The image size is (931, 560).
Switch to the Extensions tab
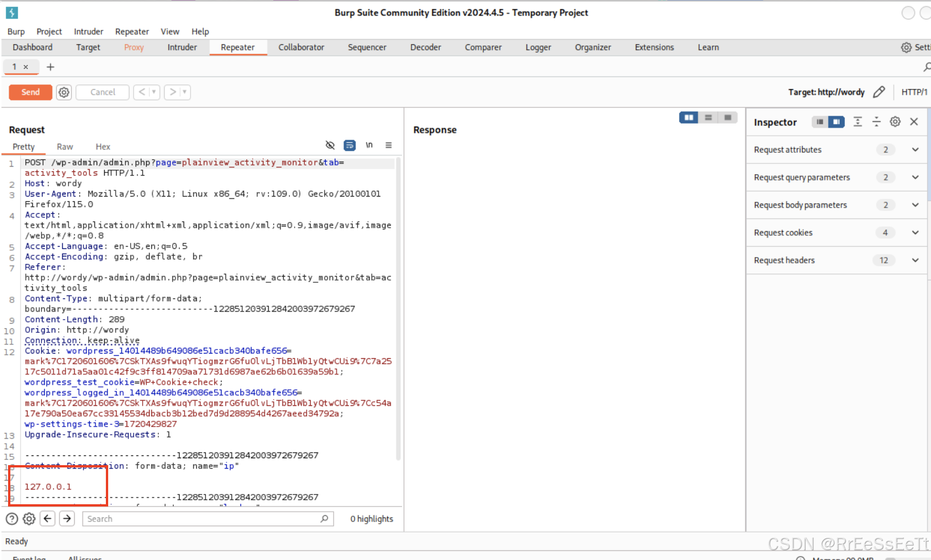point(654,47)
